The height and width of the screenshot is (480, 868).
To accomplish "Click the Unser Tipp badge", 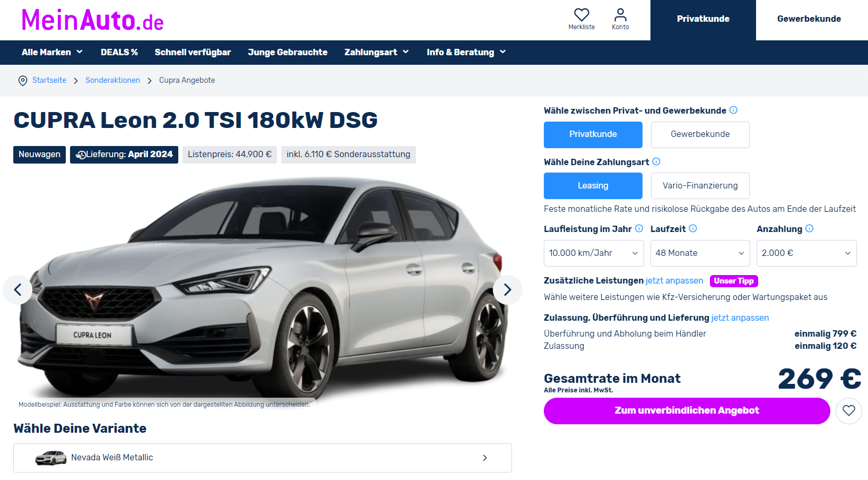I will pos(734,281).
